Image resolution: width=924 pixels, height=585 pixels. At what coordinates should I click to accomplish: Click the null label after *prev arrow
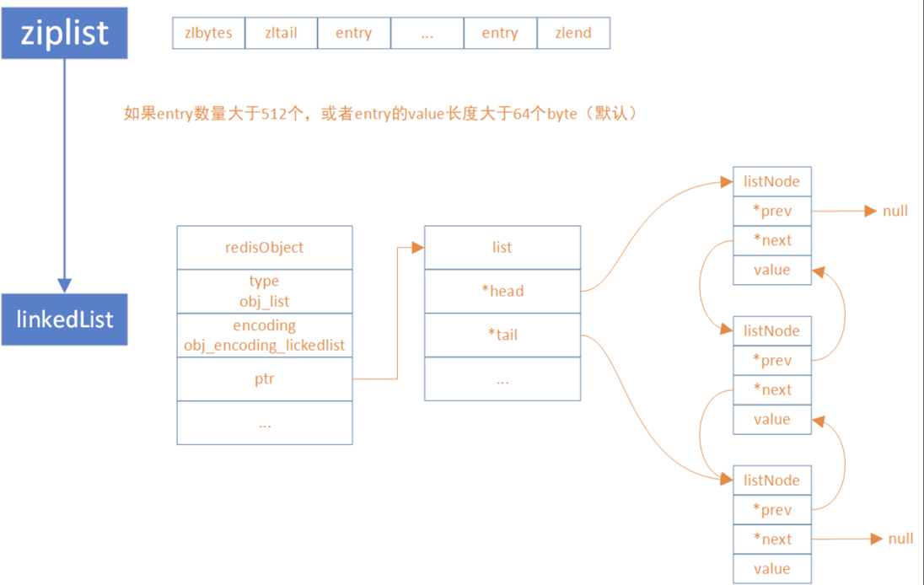[x=894, y=211]
